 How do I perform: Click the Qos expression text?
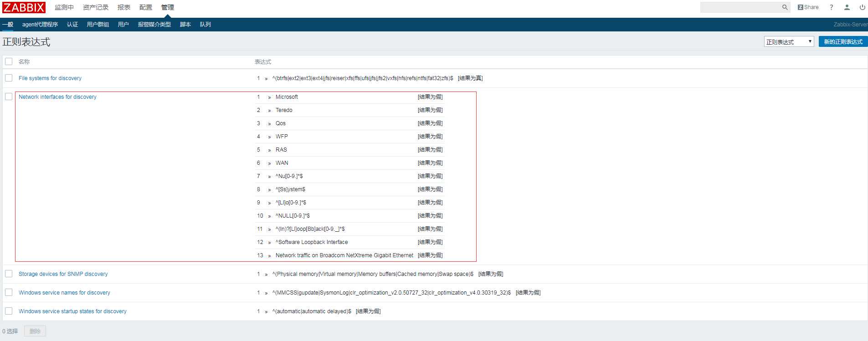[x=281, y=123]
